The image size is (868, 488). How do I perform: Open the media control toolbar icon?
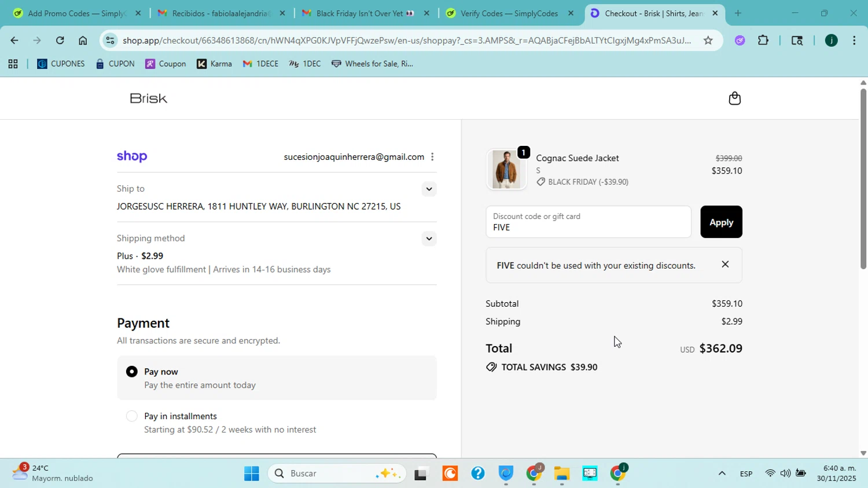(x=797, y=41)
